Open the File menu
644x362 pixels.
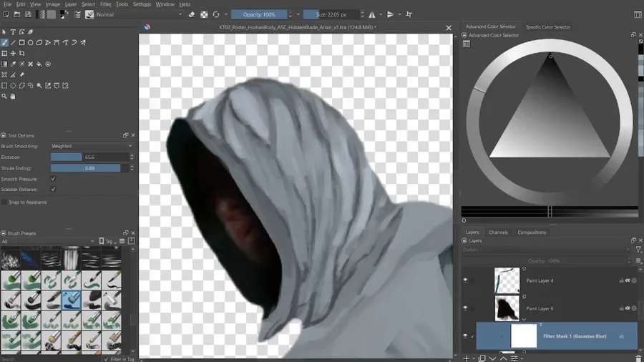[7, 4]
